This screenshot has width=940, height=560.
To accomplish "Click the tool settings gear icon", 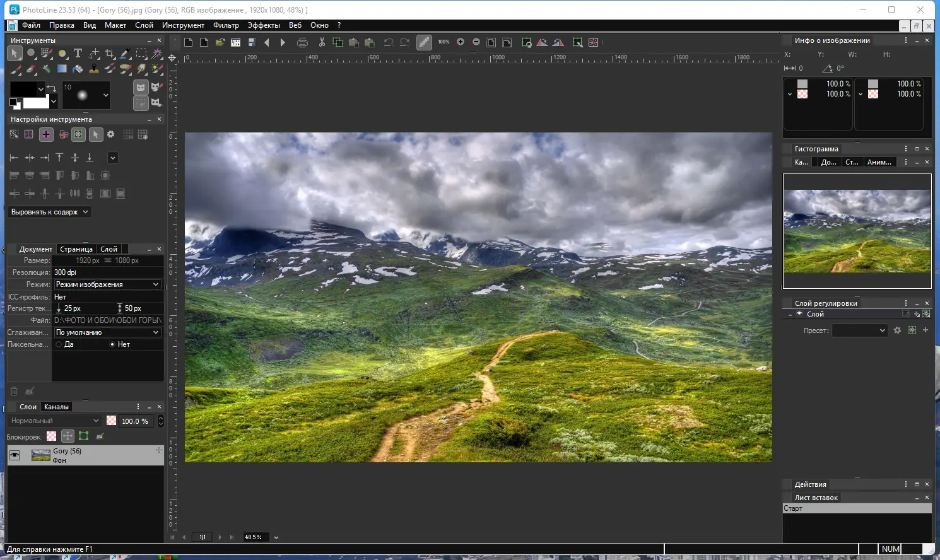I will pyautogui.click(x=111, y=134).
